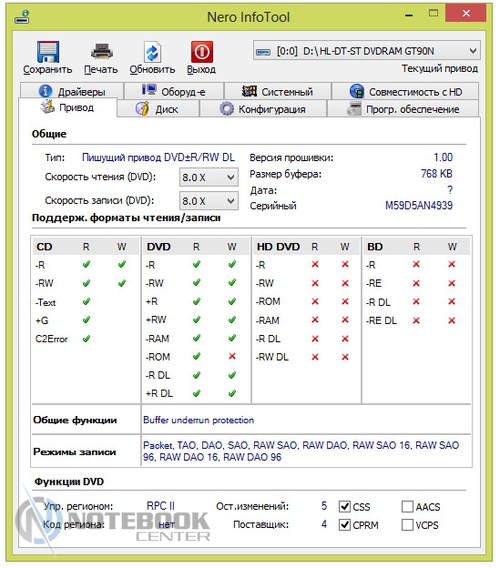
Task: Enable the AACS checkbox
Action: pos(407,506)
